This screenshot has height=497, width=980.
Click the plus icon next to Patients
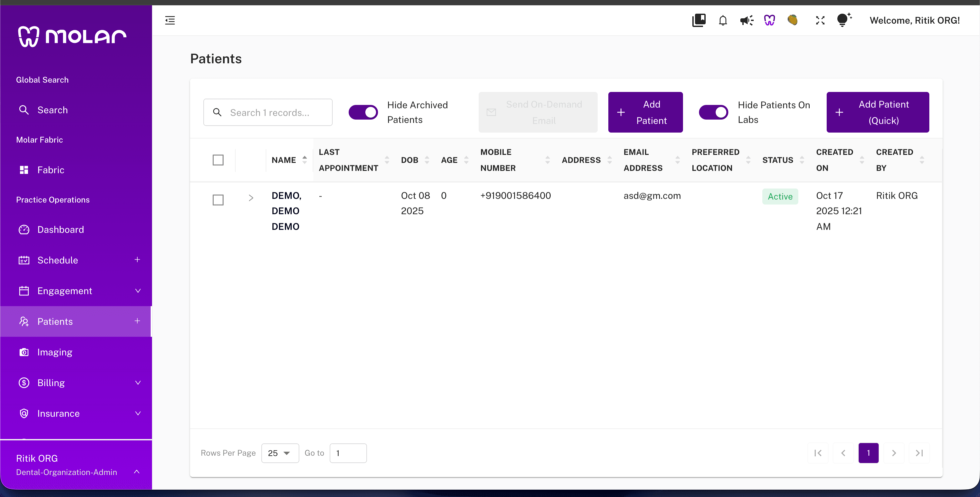tap(137, 321)
